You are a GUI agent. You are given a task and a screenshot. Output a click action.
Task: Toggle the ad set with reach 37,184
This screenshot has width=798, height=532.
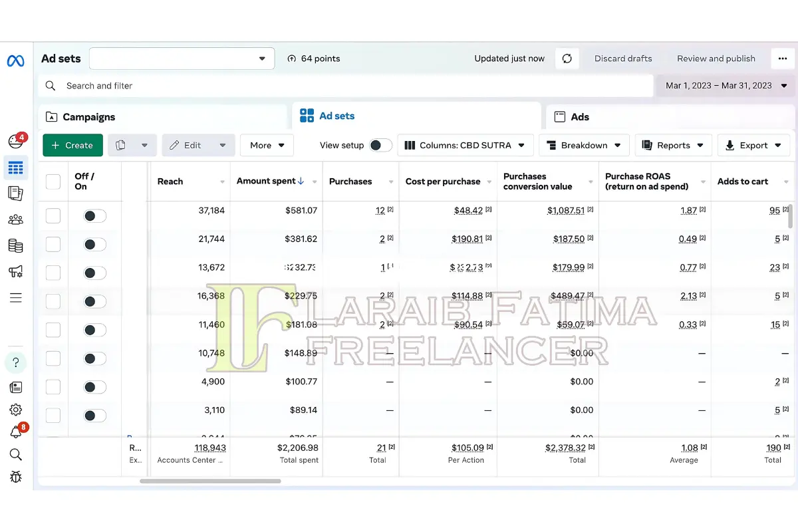tap(94, 215)
